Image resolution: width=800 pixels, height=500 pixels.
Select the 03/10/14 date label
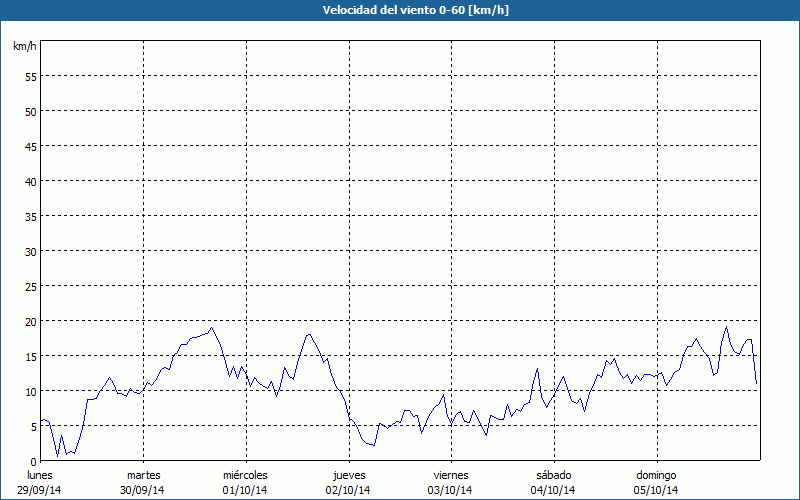(452, 489)
